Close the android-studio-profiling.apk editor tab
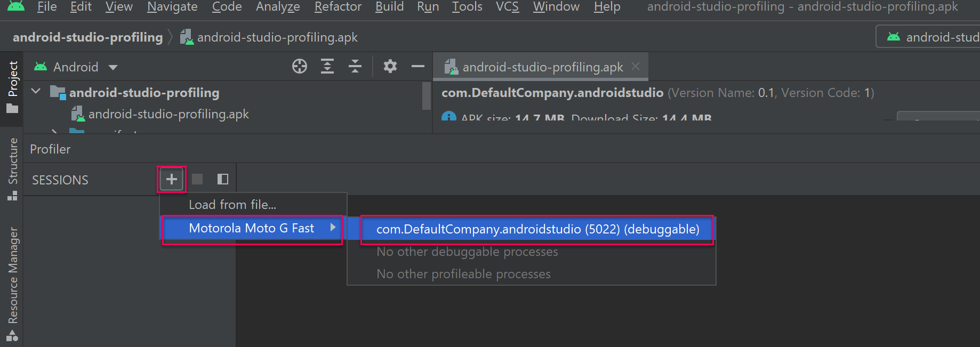Screen dimensions: 980x347 tap(636, 67)
